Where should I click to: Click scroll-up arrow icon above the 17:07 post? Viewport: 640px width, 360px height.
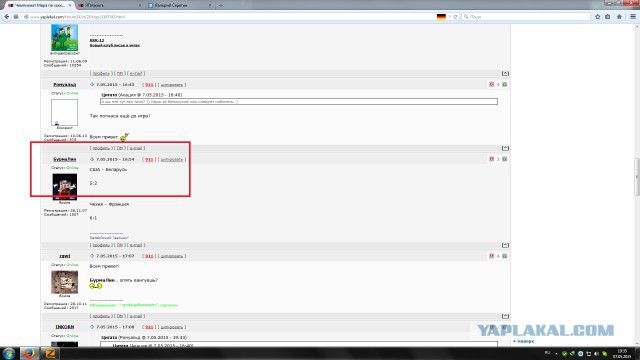click(505, 245)
